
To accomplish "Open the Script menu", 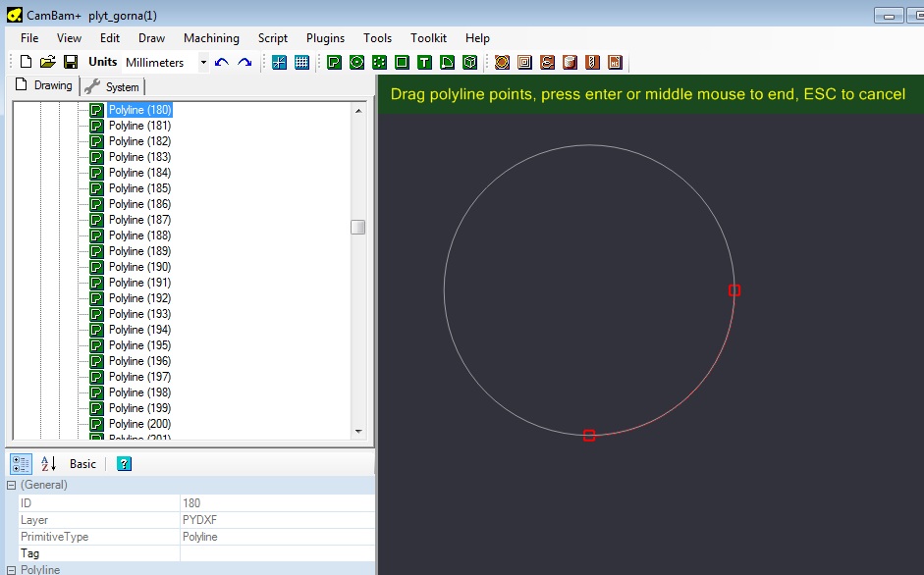I will tap(273, 37).
